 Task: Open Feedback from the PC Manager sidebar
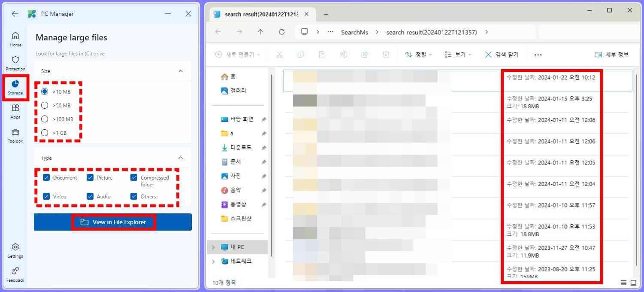[x=15, y=275]
